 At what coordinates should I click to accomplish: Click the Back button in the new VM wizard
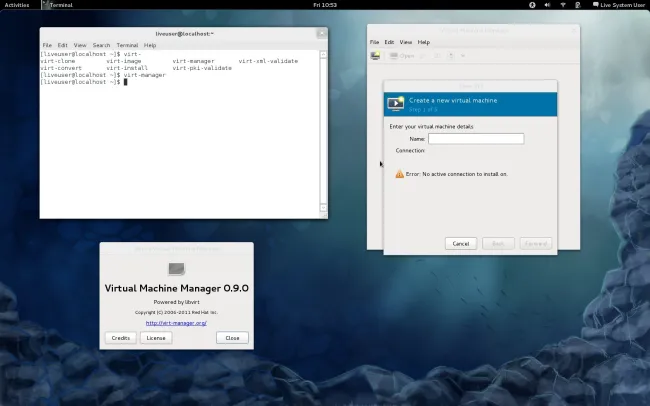coord(498,243)
